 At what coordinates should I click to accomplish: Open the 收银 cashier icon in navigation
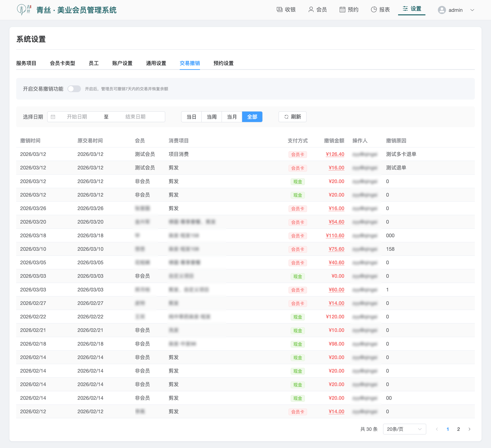pyautogui.click(x=279, y=9)
